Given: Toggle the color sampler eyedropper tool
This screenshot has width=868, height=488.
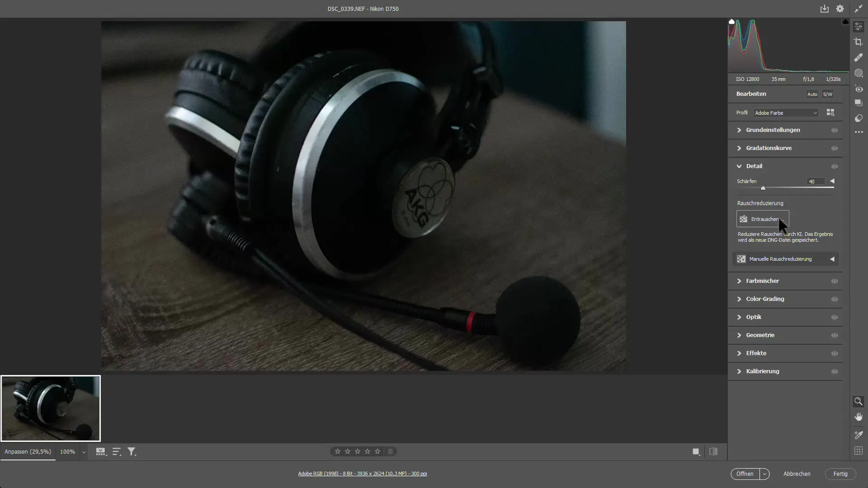Looking at the screenshot, I should tap(859, 435).
